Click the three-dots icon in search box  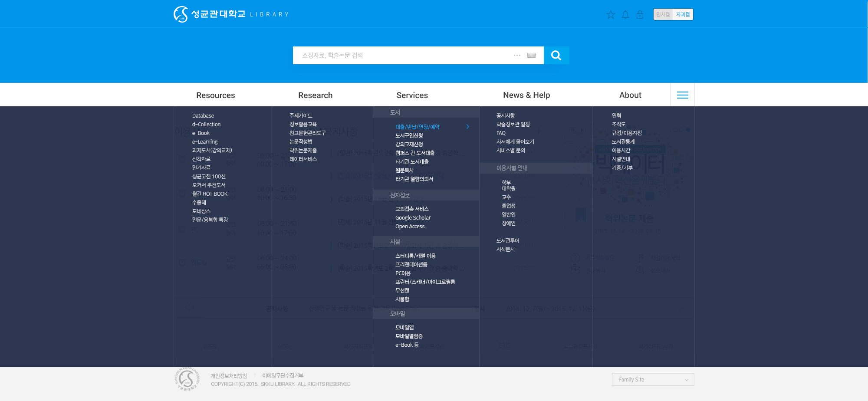tap(517, 56)
